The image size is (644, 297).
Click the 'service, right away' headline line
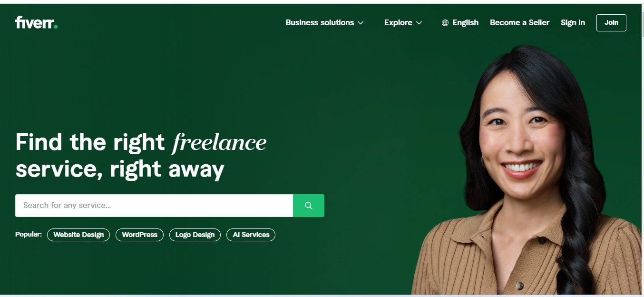[120, 169]
